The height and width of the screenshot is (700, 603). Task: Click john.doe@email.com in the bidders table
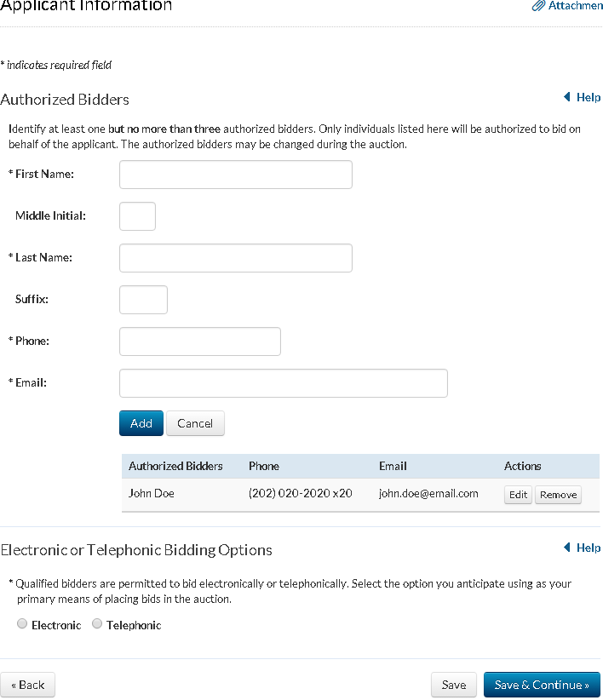428,493
